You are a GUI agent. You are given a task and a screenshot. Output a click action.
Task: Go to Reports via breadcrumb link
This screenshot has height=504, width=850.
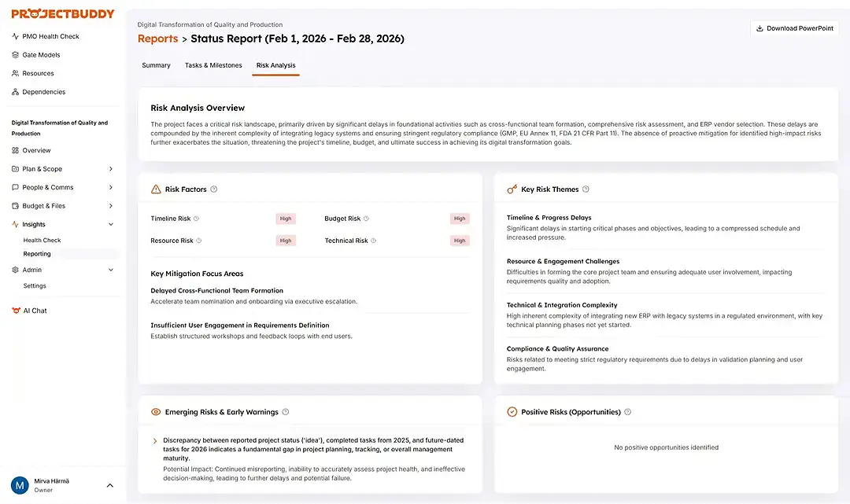tap(157, 39)
